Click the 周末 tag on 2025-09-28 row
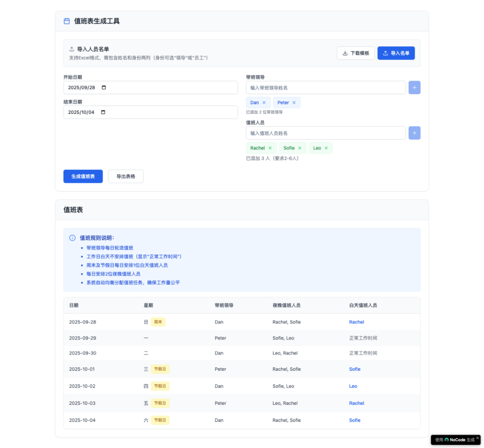This screenshot has width=484, height=448. pyautogui.click(x=158, y=322)
